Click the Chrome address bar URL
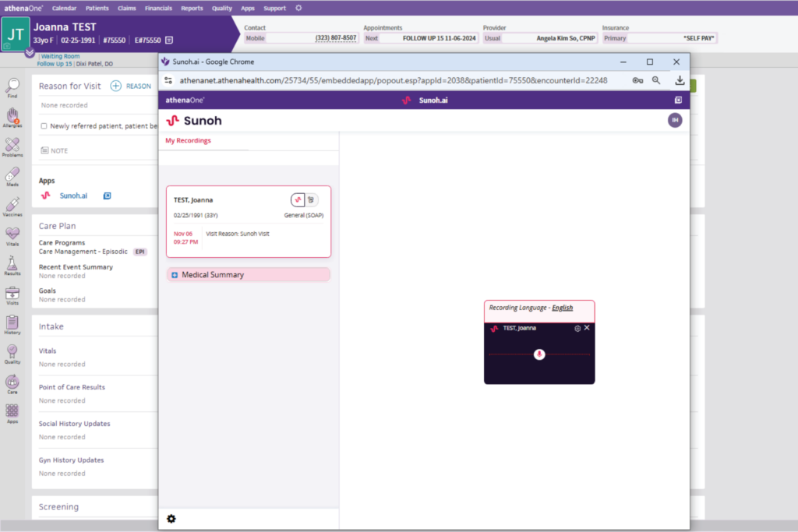The image size is (798, 532). click(x=393, y=80)
